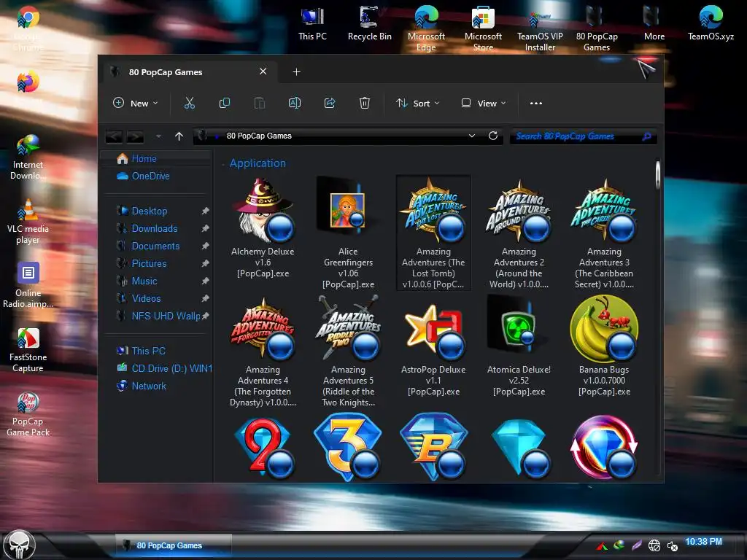Viewport: 747px width, 560px height.
Task: Select Alchemy Deluxe v1.6 application icon
Action: [263, 228]
